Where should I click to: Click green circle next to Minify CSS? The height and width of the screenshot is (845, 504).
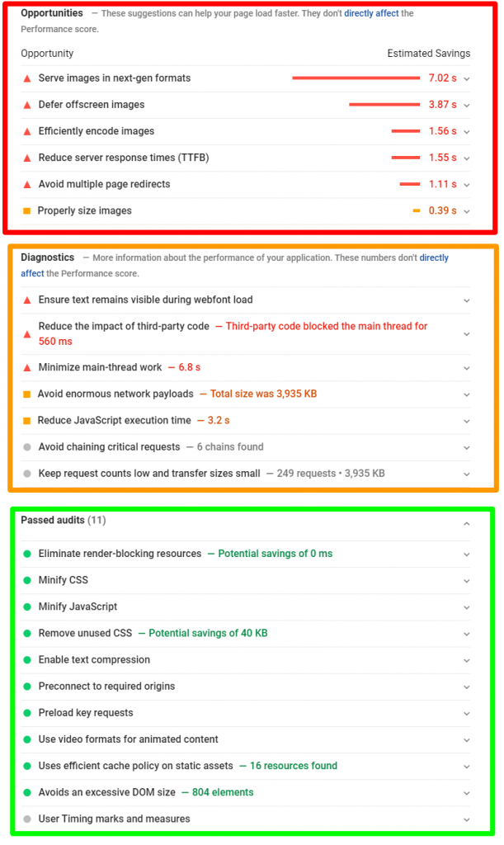(27, 580)
